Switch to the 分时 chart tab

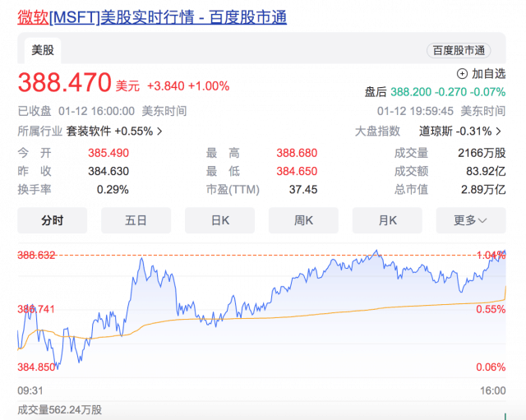click(53, 220)
